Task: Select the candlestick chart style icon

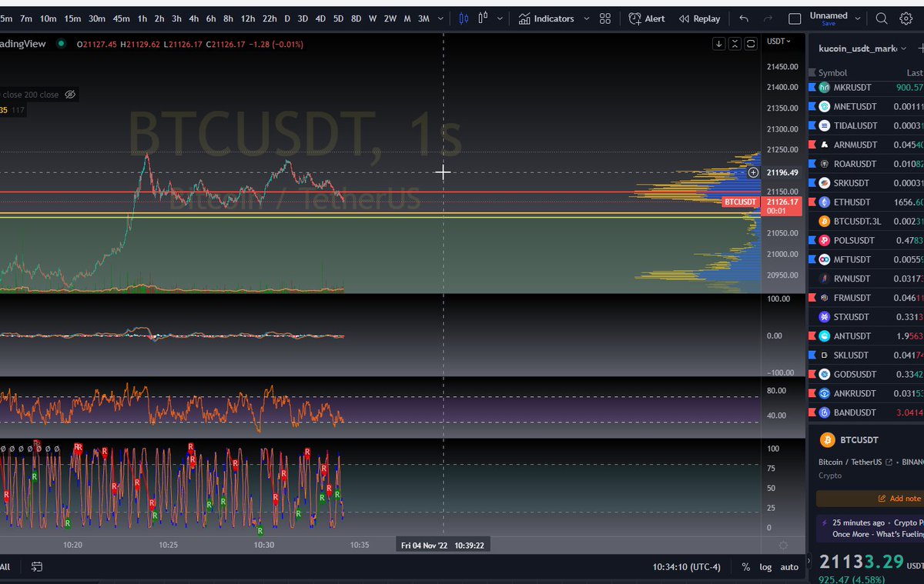Action: pos(464,18)
